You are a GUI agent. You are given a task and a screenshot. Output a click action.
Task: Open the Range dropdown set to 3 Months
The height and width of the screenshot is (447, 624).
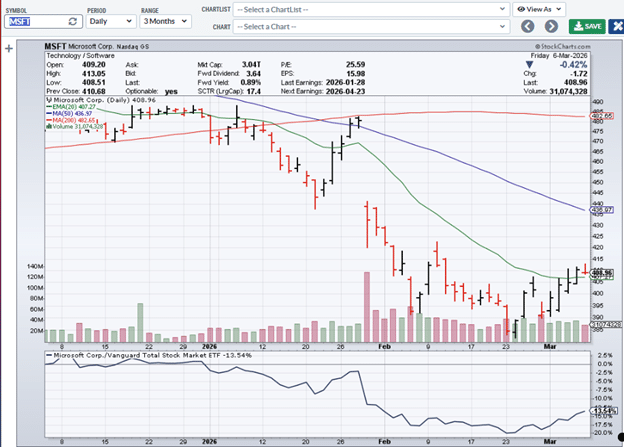pyautogui.click(x=165, y=21)
